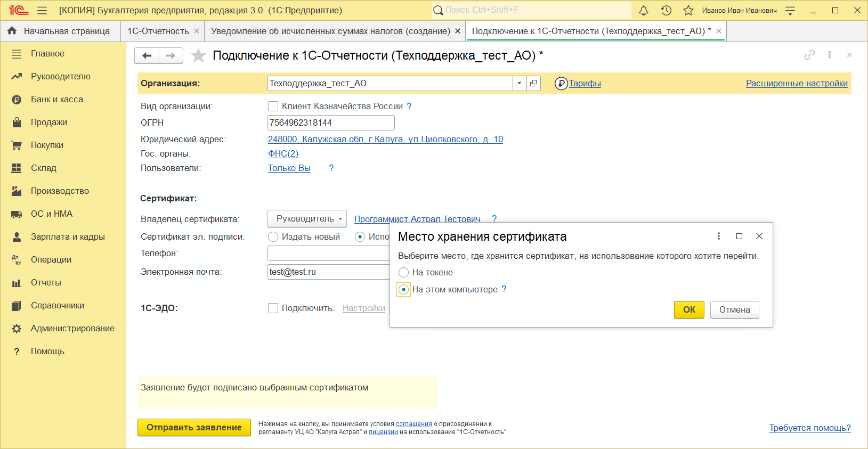Click Отправить заявление button
The height and width of the screenshot is (449, 868).
(x=194, y=427)
